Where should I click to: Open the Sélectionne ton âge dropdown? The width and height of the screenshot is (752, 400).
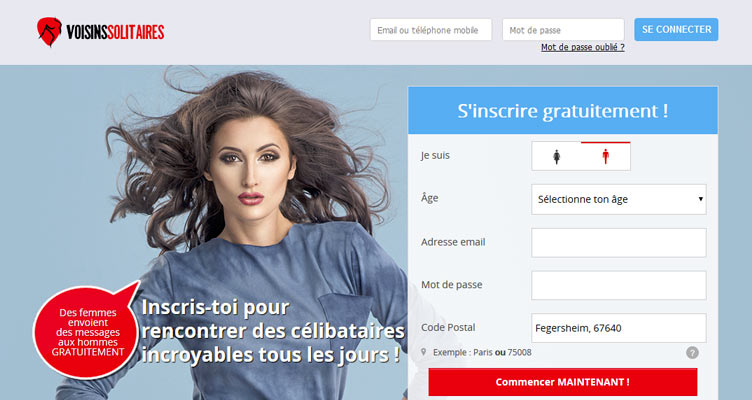[x=619, y=199]
